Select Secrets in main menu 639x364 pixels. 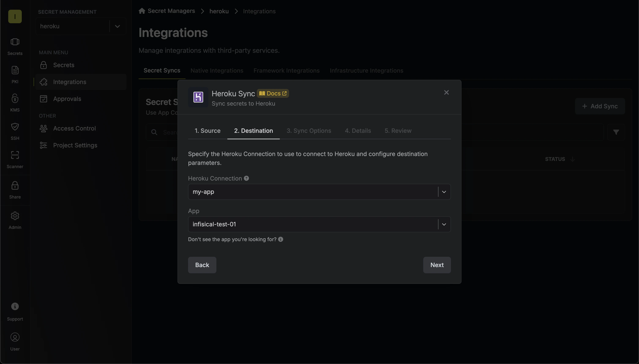click(81, 65)
